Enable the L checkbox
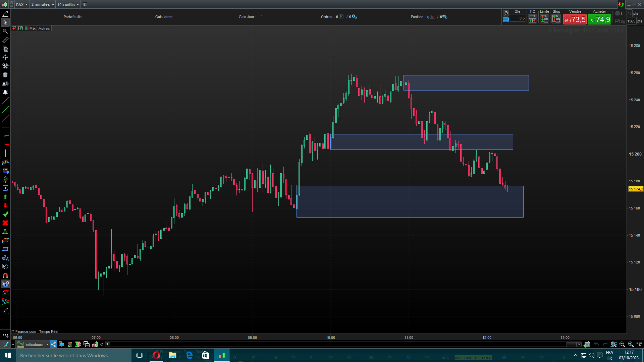Viewport: 644px width, 362px height. point(618,14)
